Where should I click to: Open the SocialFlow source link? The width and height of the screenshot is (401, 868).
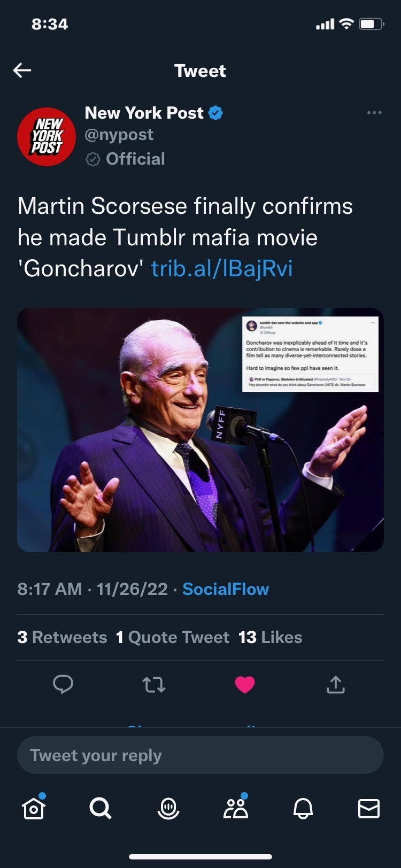pyautogui.click(x=225, y=589)
